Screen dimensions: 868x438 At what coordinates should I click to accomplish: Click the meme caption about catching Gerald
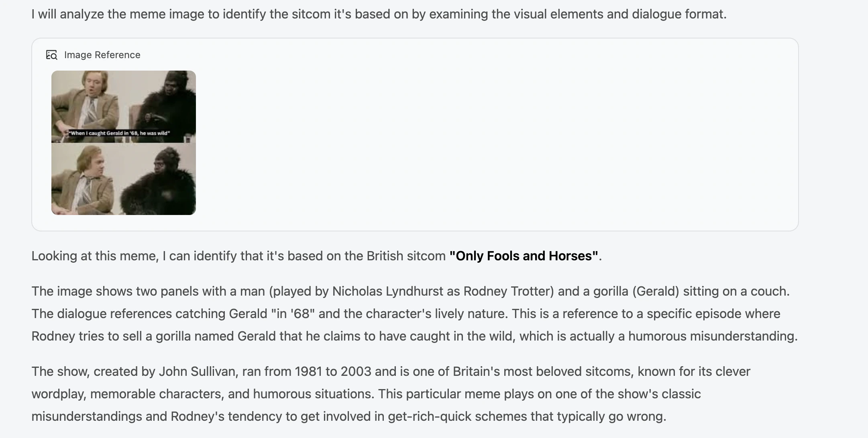119,133
